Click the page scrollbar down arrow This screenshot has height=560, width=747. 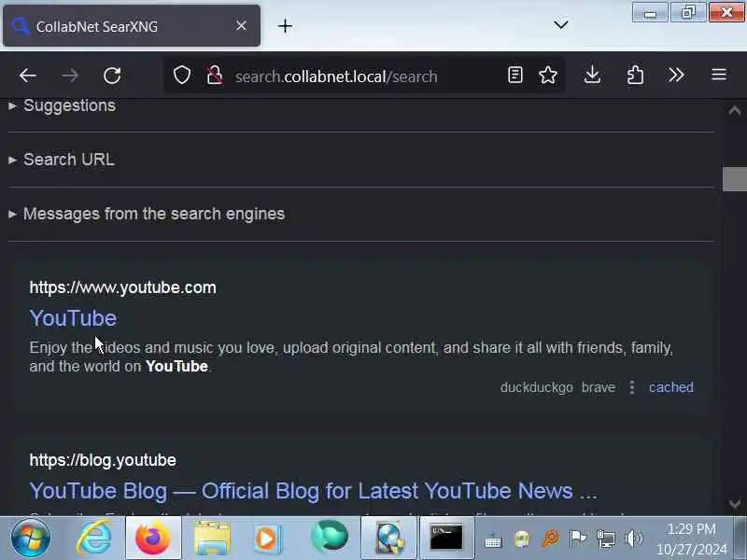click(735, 503)
